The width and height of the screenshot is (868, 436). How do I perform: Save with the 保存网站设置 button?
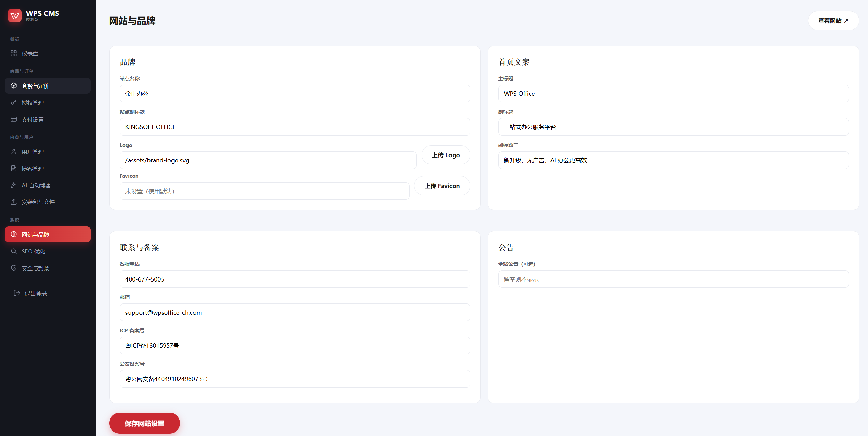[144, 423]
